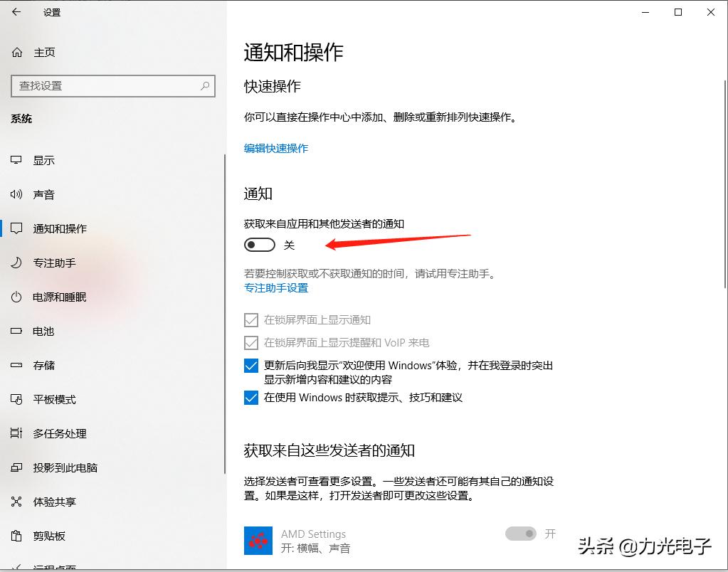Select the 投影到此电脑 sidebar icon

pyautogui.click(x=16, y=467)
